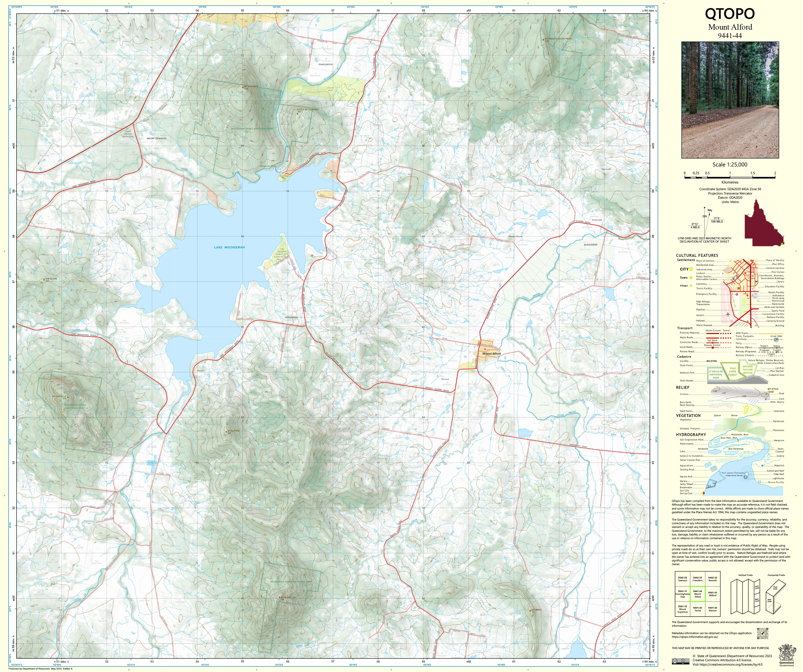
Task: Click the 'Projection: Transverse Mercator' line
Action: [x=730, y=193]
